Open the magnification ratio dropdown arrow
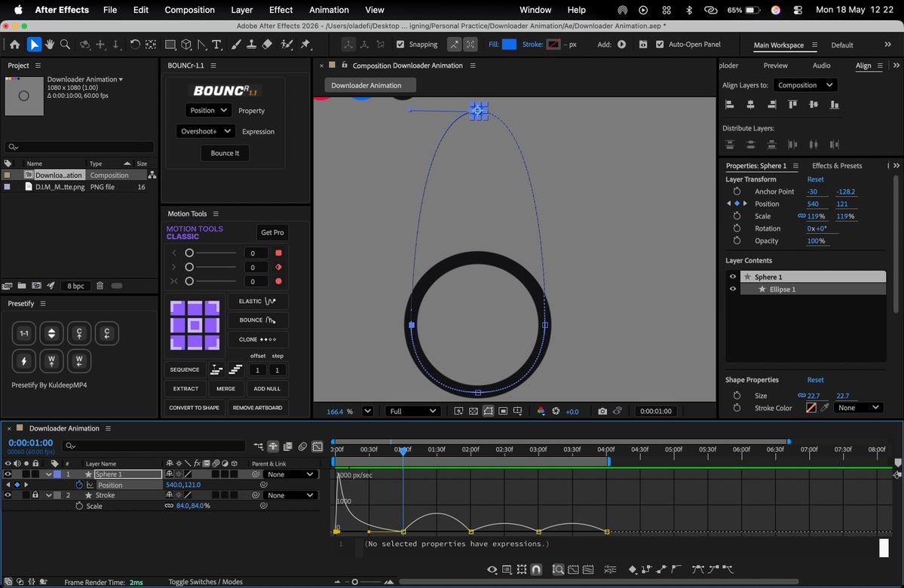Image resolution: width=904 pixels, height=588 pixels. pos(367,411)
